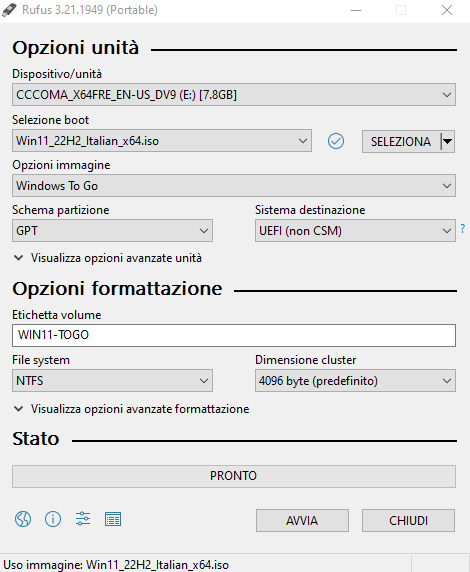
Task: Click the ISO checksum checkmark icon
Action: point(336,141)
